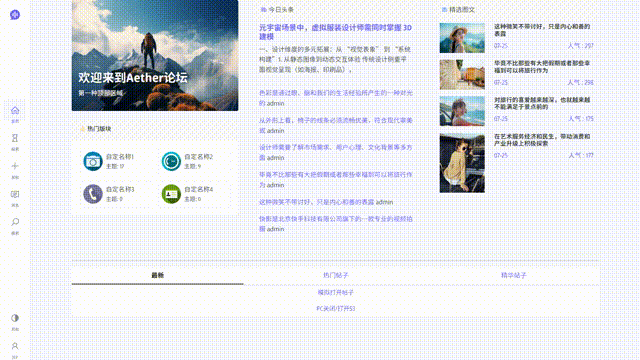Click the 今日头条 section heading
Screen dimensions: 640x360
281,10
